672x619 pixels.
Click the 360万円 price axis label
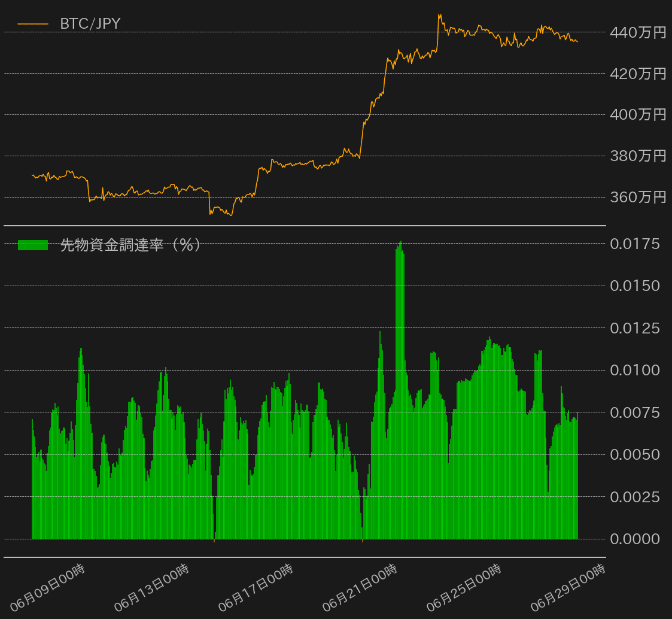(x=638, y=197)
